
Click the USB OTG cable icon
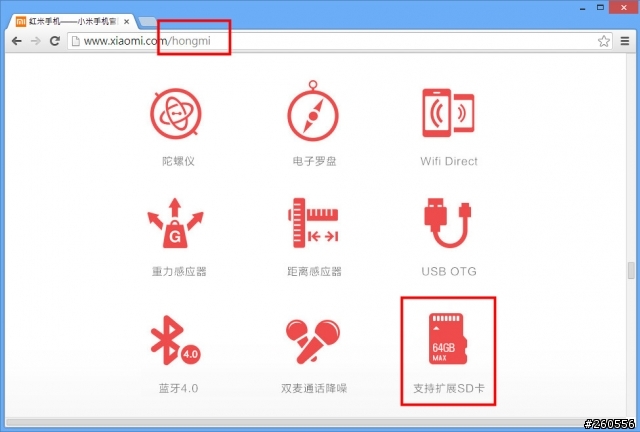tap(447, 223)
